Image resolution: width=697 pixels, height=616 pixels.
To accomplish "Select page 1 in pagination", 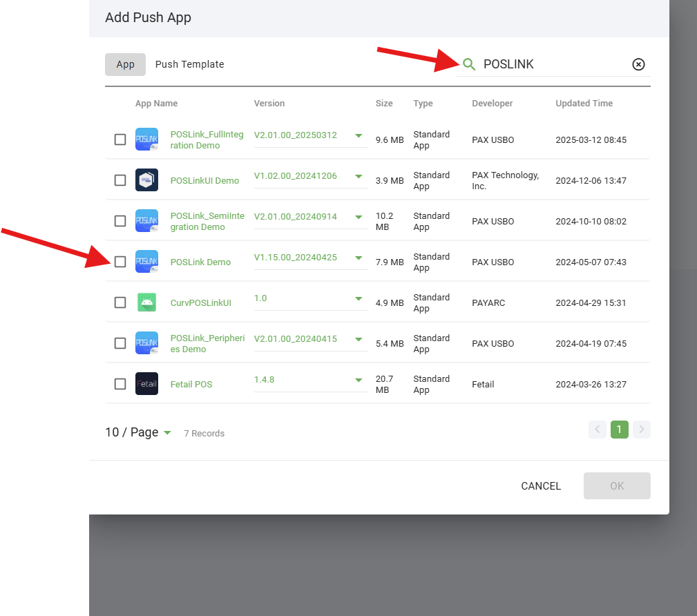I will [619, 430].
